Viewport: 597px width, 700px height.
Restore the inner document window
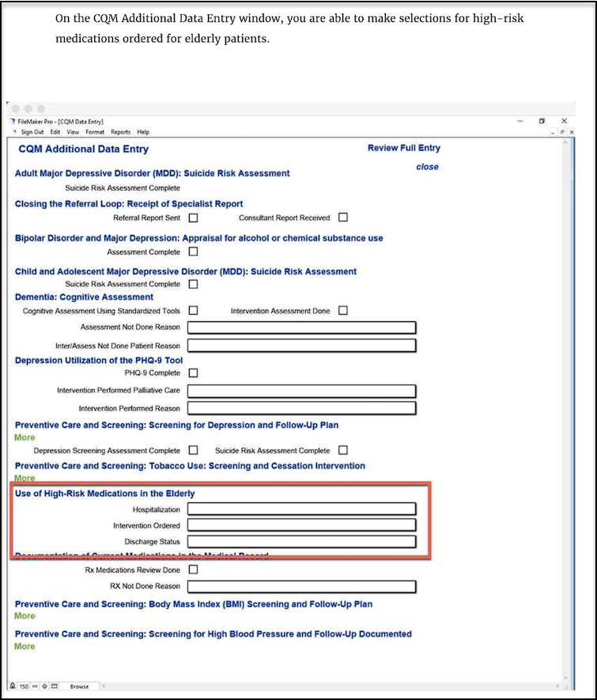pyautogui.click(x=562, y=132)
